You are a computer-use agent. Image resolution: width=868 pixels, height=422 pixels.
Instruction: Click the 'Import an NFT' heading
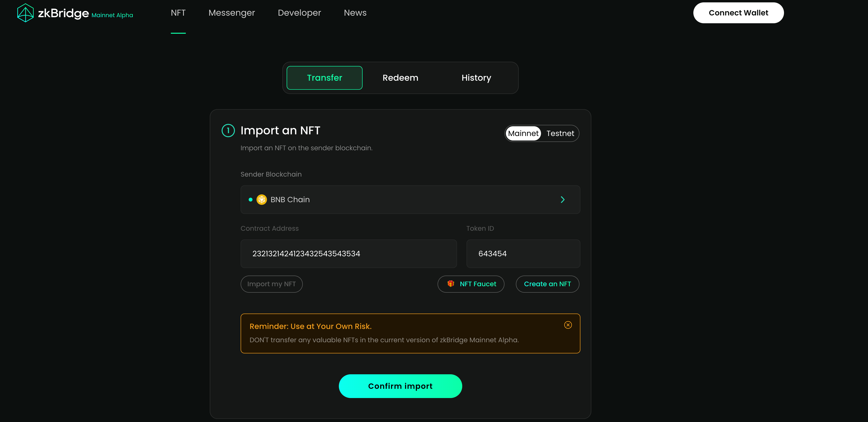(280, 131)
